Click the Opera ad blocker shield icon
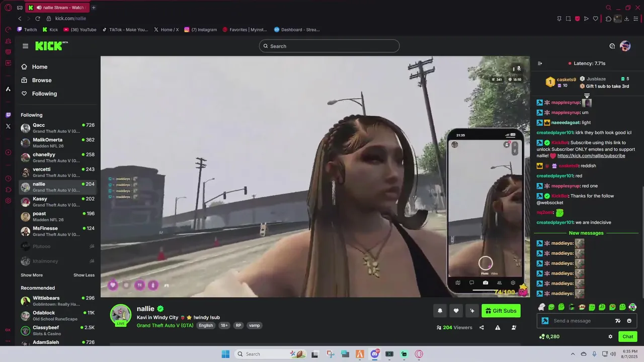Screen dimensions: 644x362 (x=577, y=19)
